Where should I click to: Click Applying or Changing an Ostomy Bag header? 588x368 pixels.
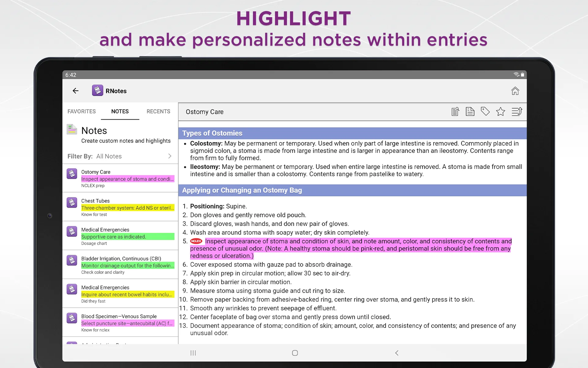point(352,190)
